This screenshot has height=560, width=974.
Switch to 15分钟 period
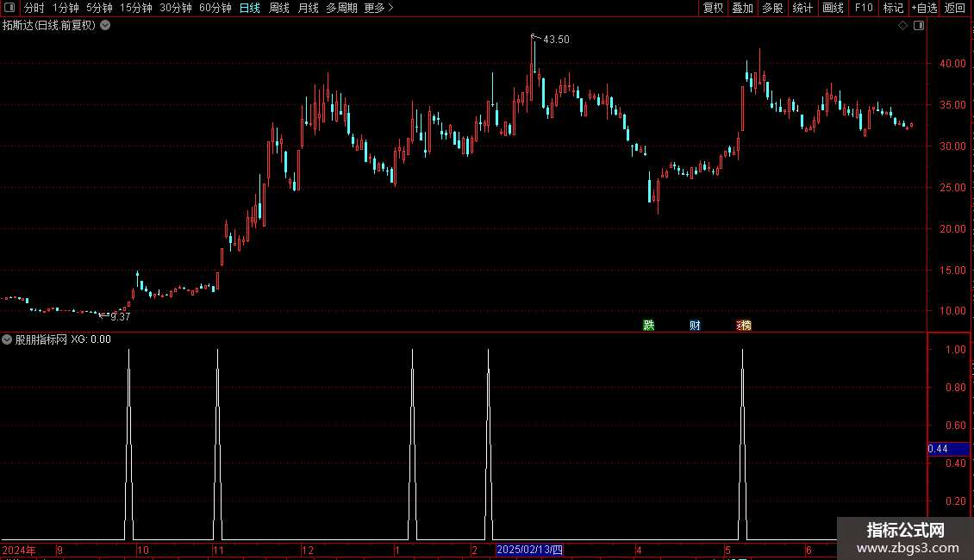point(135,8)
